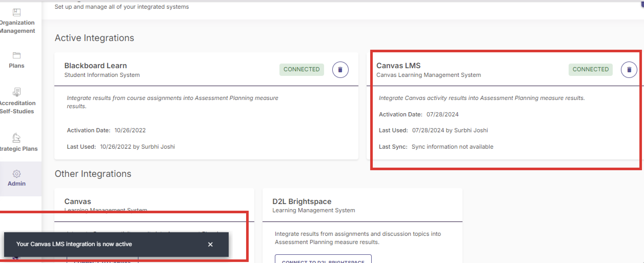
Task: Open the D2L Brightspace card title
Action: click(x=301, y=201)
